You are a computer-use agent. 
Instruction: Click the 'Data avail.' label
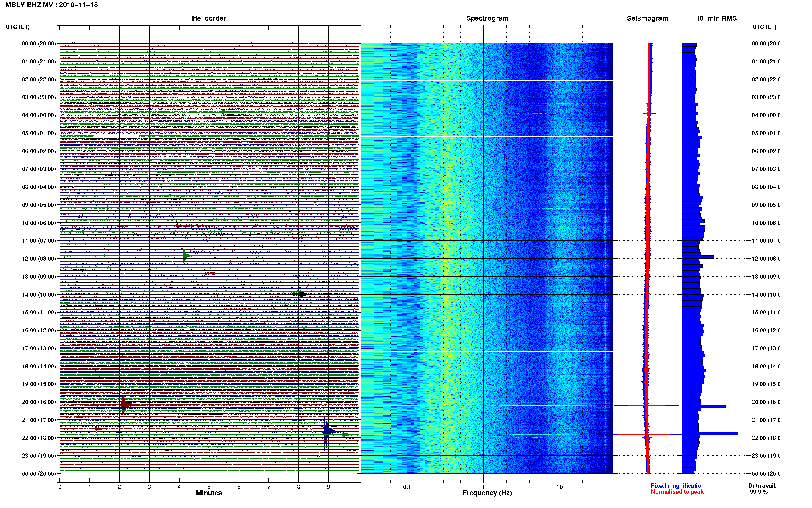point(762,486)
